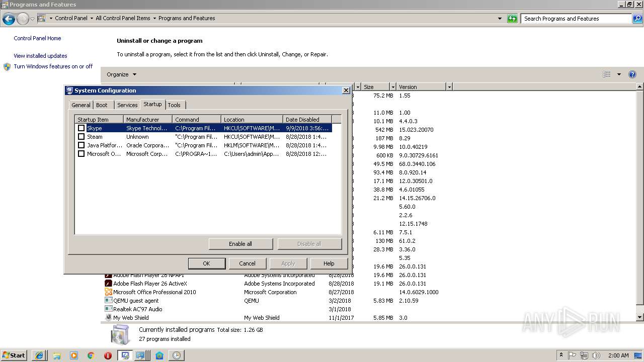Open Windows Media Player taskbar icon
This screenshot has width=644, height=362.
coord(74,355)
